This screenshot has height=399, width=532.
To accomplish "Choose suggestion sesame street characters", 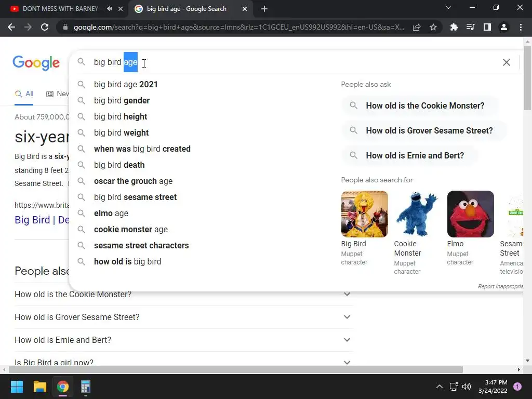I will [x=141, y=246].
